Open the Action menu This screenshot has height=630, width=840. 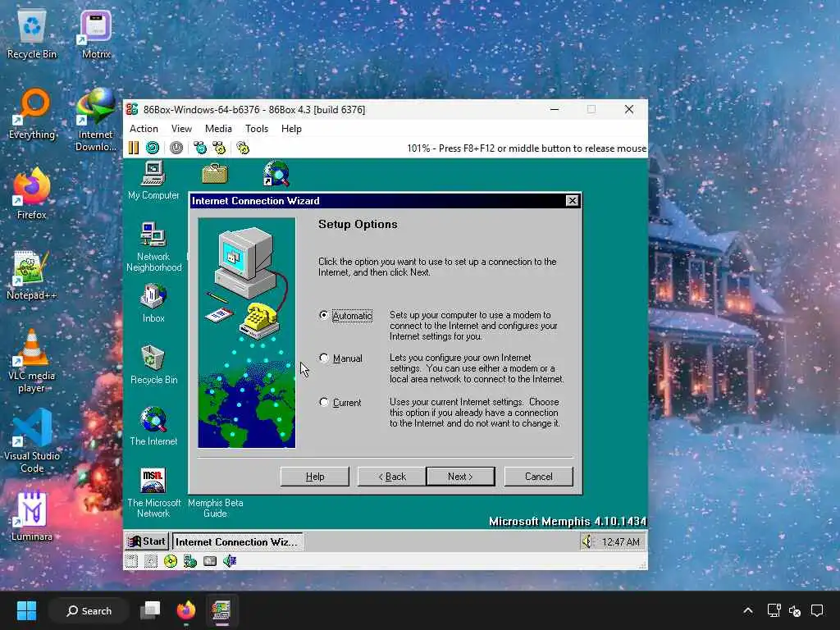tap(144, 129)
